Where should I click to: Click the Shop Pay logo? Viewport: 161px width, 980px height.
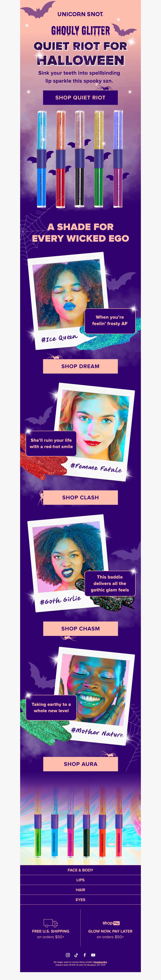[x=111, y=923]
